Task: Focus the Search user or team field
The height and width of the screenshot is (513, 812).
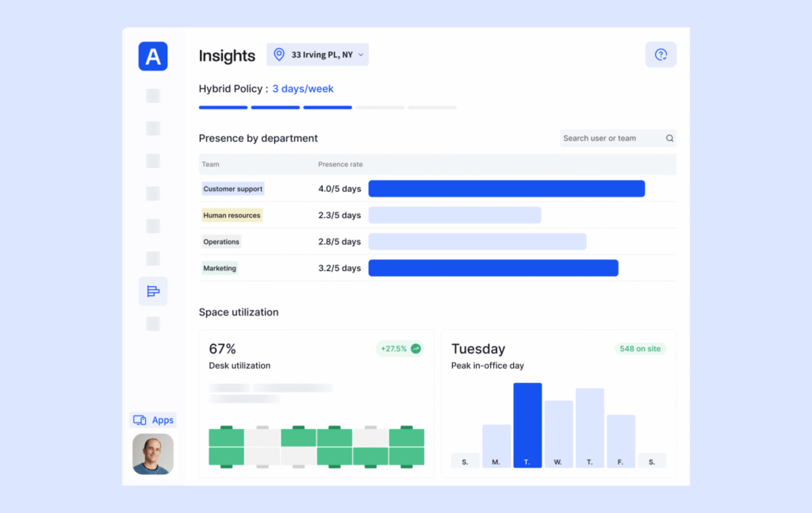Action: click(618, 138)
